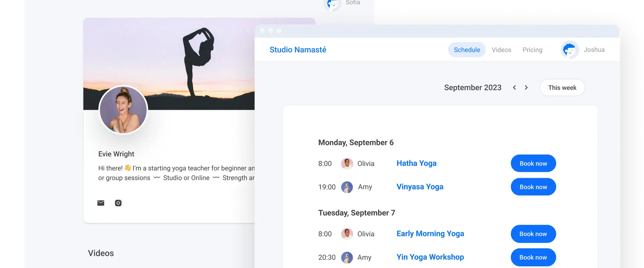Open the Yin Yoga Workshop class link

pyautogui.click(x=430, y=257)
